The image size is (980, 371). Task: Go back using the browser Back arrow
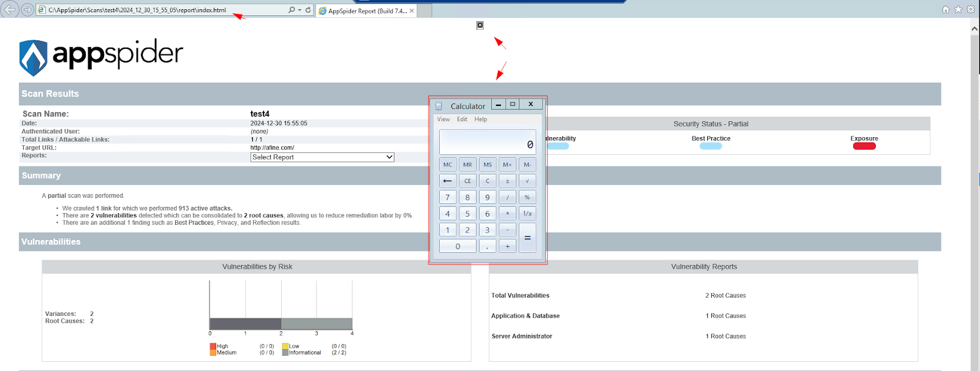pos(9,9)
